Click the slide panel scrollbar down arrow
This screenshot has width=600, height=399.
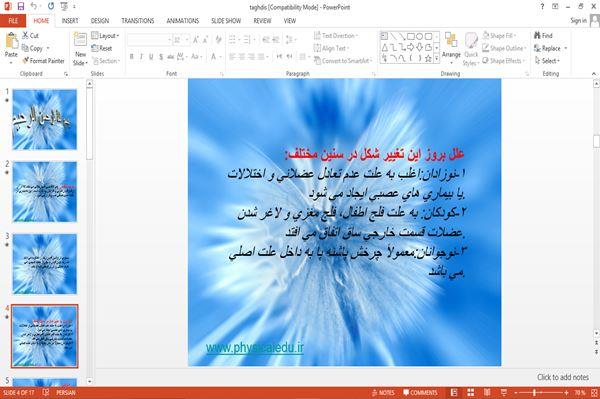(x=90, y=381)
